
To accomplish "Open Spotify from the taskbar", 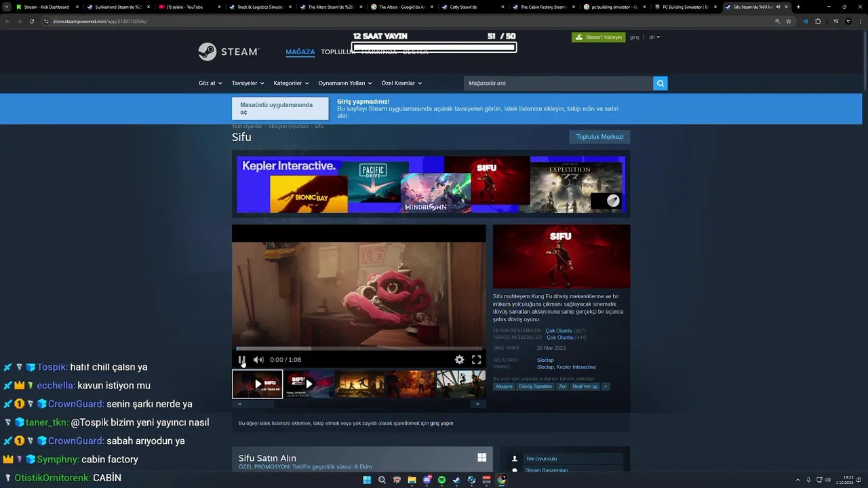I will (442, 480).
